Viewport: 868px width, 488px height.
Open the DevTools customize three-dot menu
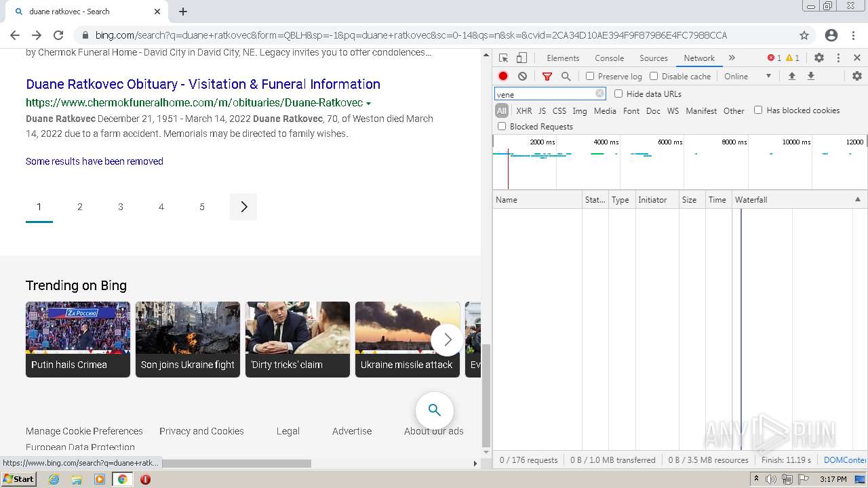838,58
